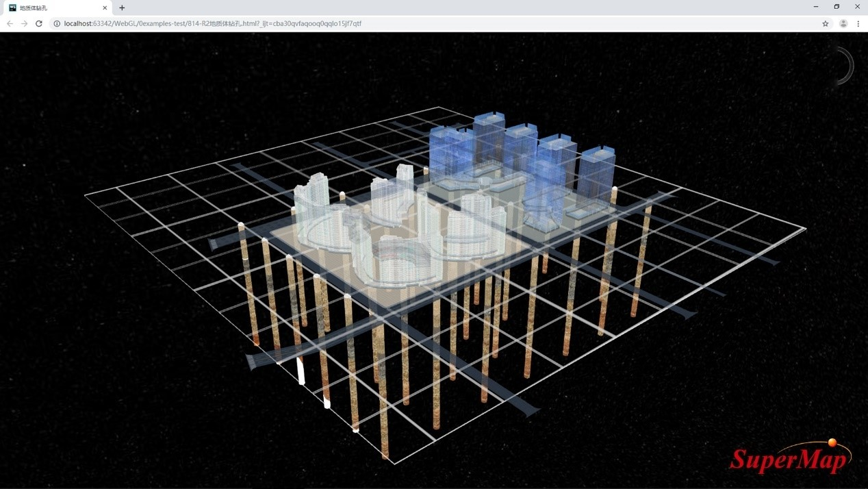Restore down the browser window

pos(837,7)
